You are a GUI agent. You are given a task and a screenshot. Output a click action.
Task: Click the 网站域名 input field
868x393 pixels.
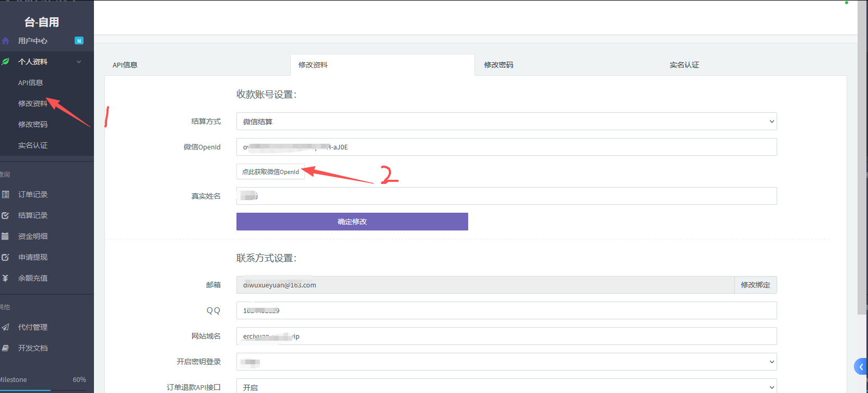[506, 336]
